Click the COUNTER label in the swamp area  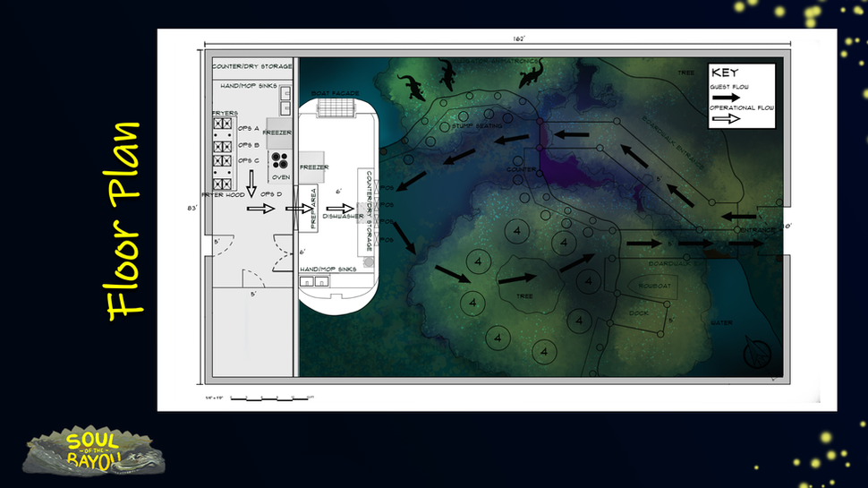click(x=521, y=169)
